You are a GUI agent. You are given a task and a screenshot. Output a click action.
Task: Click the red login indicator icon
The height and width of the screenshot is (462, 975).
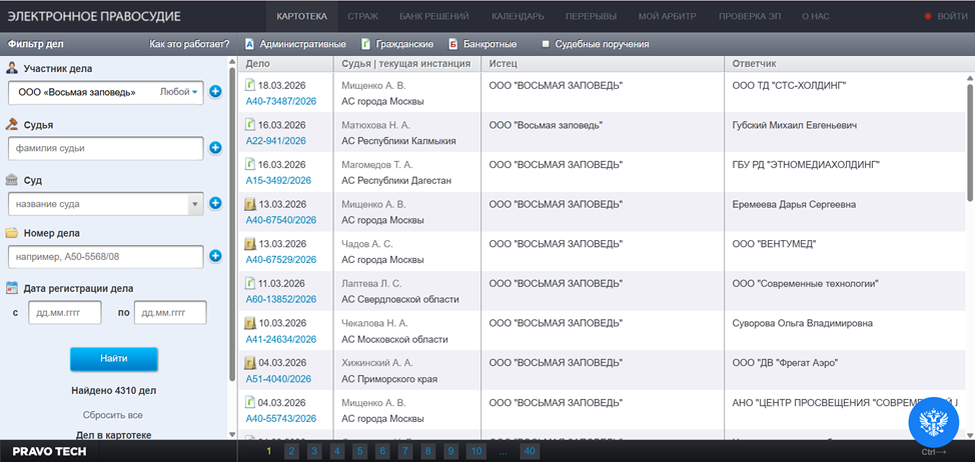point(928,16)
